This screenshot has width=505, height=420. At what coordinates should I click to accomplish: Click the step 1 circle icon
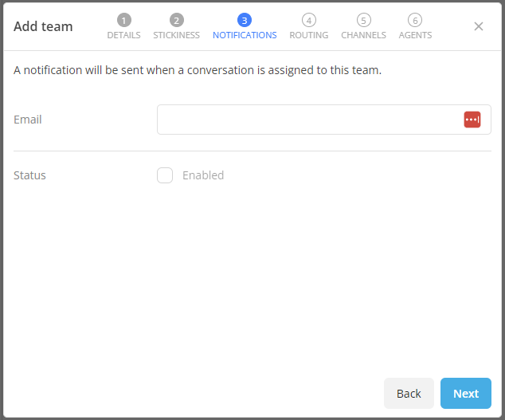tap(123, 20)
